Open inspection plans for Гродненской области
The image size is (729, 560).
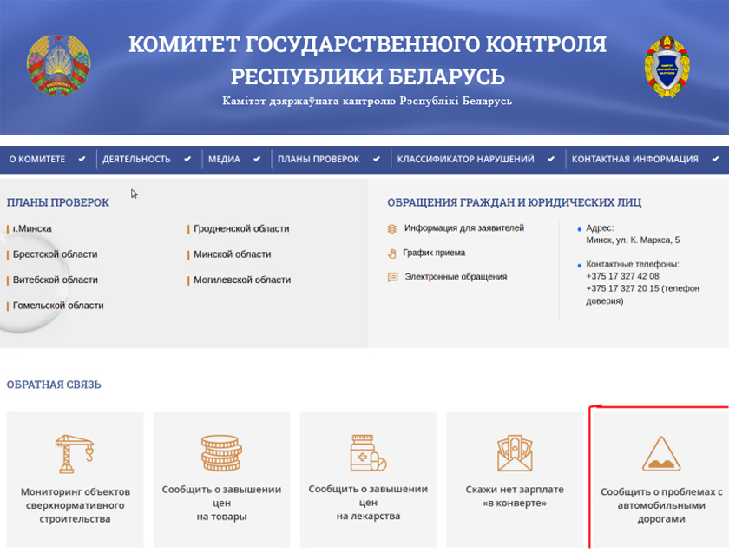[x=241, y=229]
